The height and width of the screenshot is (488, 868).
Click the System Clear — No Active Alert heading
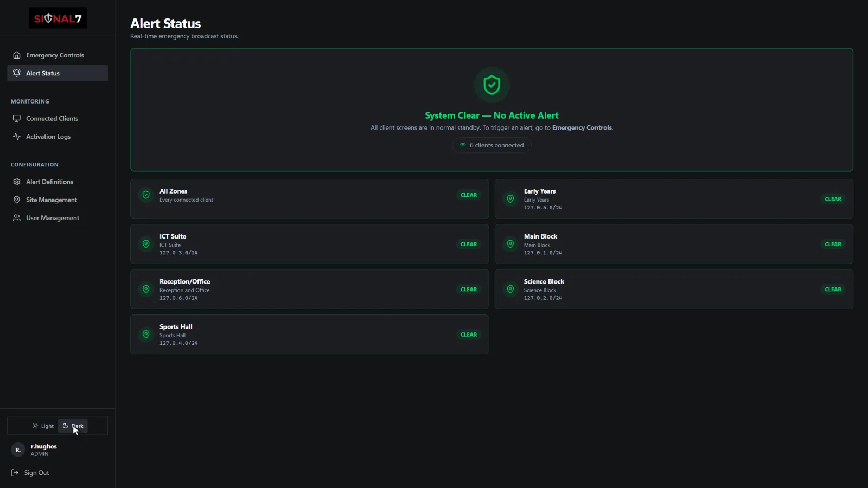point(492,115)
